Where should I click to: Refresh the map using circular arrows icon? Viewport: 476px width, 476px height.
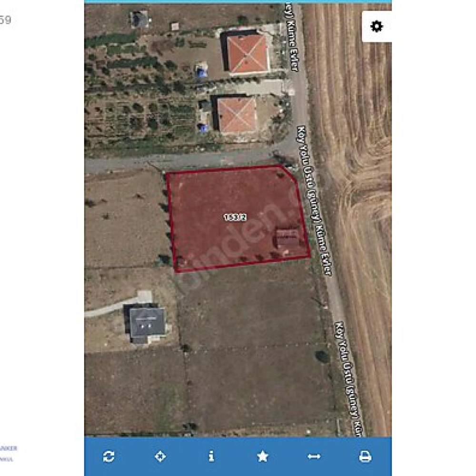tap(109, 456)
